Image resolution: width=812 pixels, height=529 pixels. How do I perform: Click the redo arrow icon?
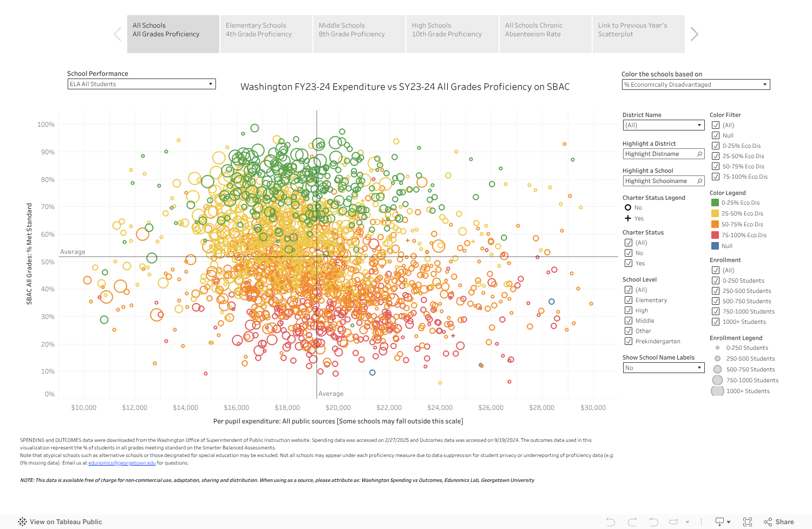tap(632, 522)
